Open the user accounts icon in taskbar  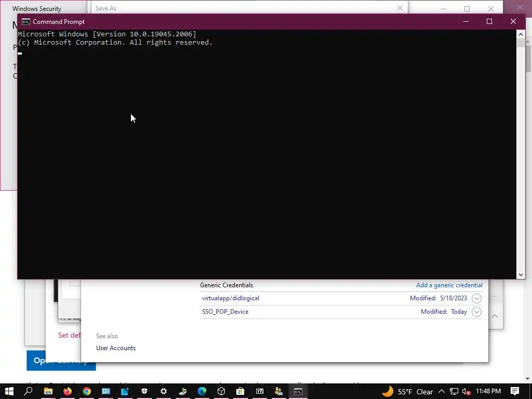tap(279, 391)
